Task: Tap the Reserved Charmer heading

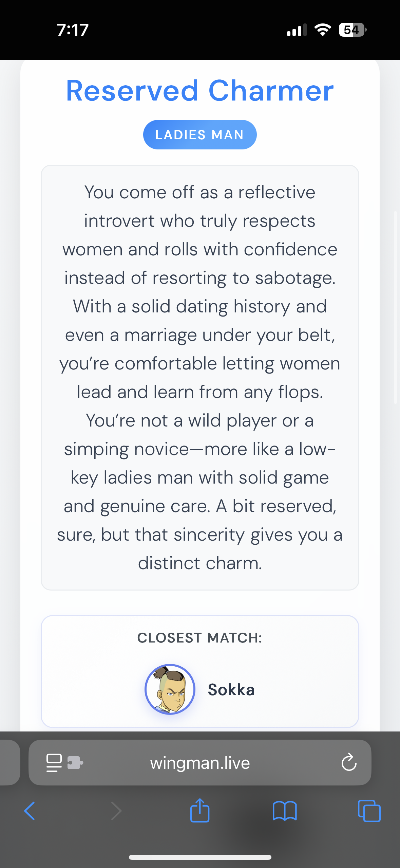Action: tap(200, 91)
